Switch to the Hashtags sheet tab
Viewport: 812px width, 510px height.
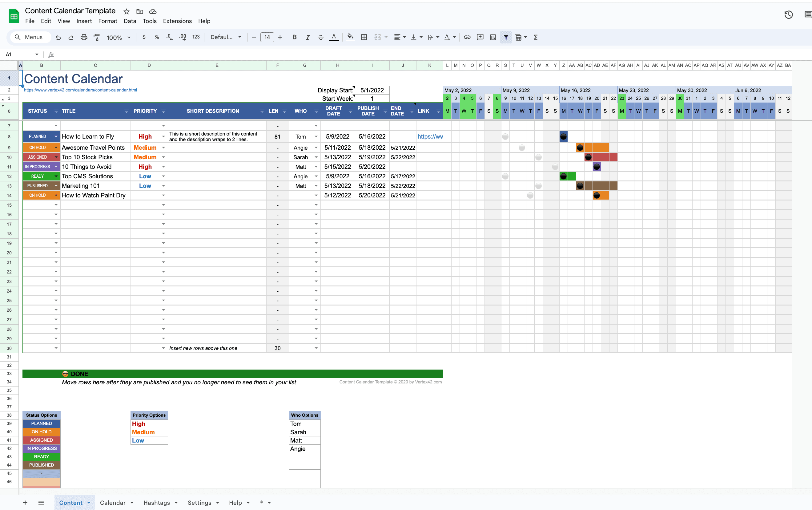click(x=156, y=503)
